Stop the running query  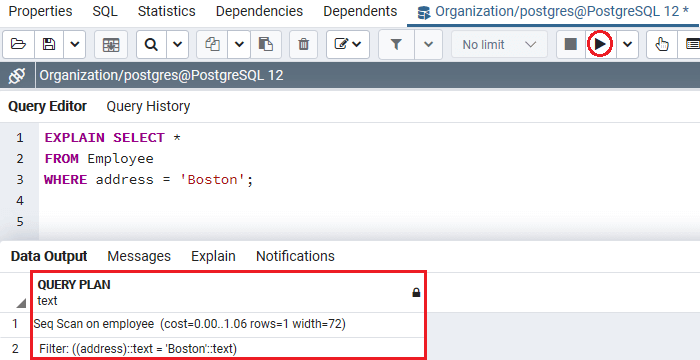pyautogui.click(x=571, y=44)
